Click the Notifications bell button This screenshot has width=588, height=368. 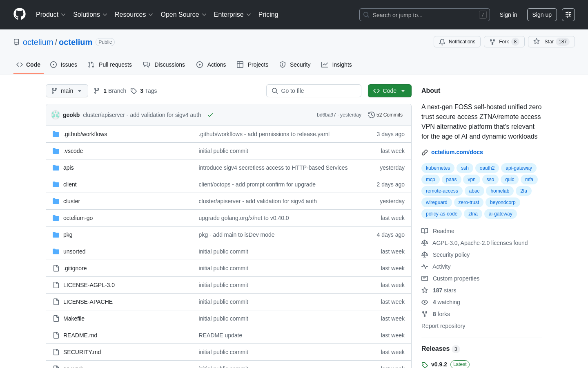(457, 42)
